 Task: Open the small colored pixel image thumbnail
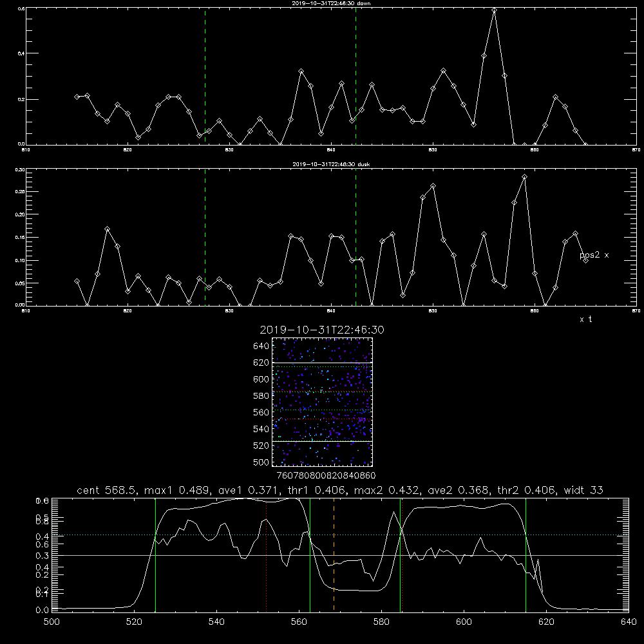coord(322,402)
